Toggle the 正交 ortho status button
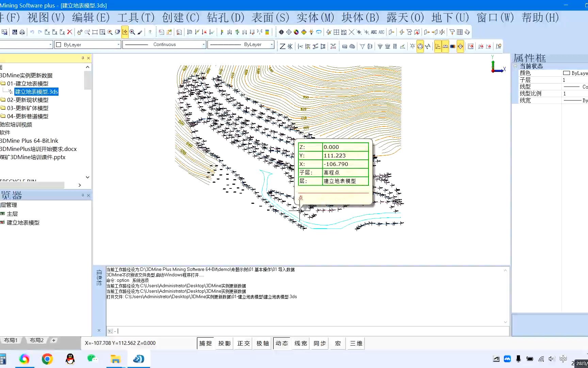This screenshot has height=368, width=588. tap(244, 343)
